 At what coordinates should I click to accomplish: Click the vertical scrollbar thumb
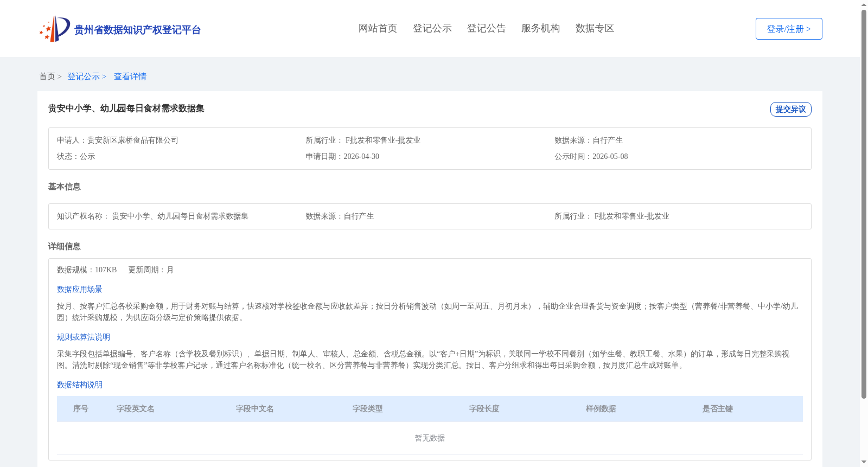coord(864,204)
